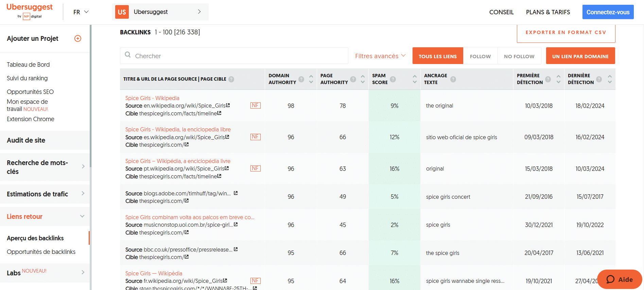Expand Filtres avancés
This screenshot has height=290, width=644.
click(380, 56)
